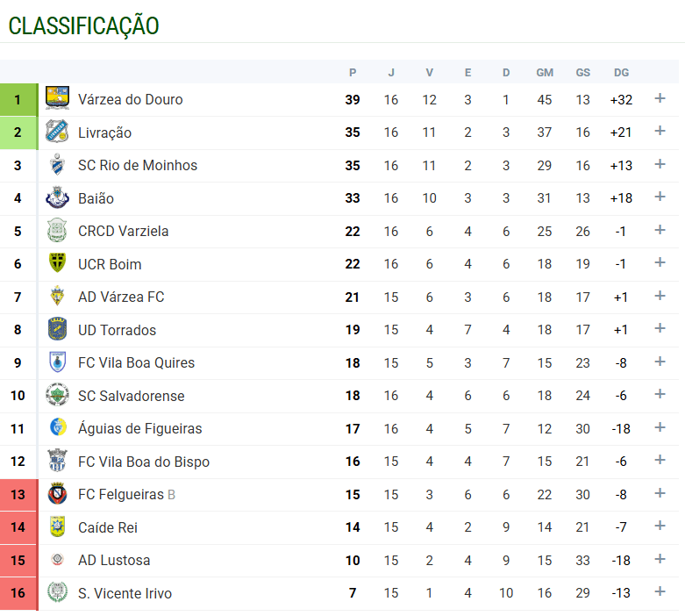Click the Várzea do Douro club crest
The width and height of the screenshot is (685, 616).
tap(57, 99)
